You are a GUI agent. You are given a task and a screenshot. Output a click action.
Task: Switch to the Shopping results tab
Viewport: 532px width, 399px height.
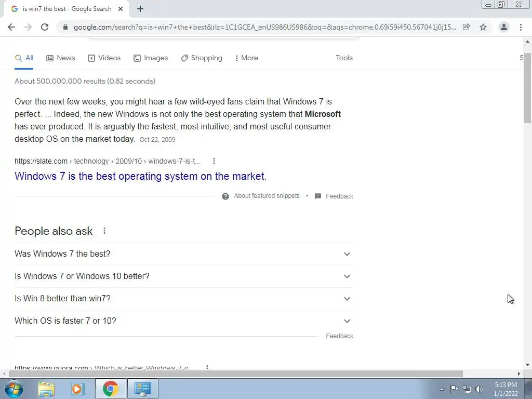coord(202,58)
